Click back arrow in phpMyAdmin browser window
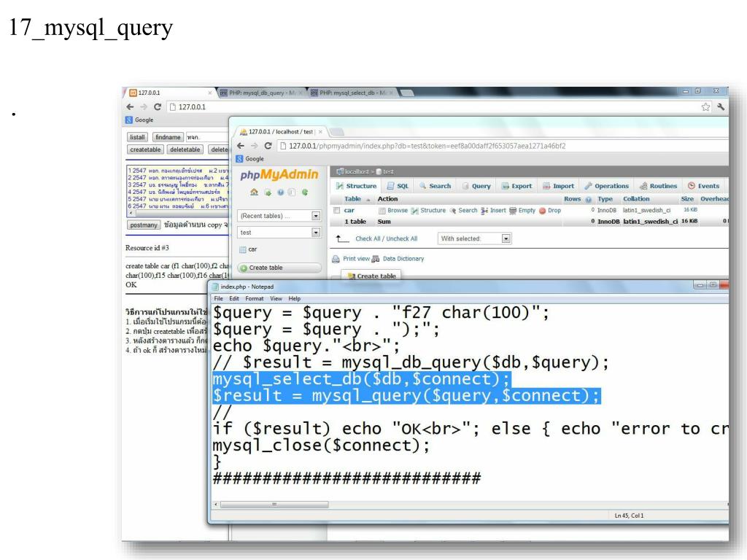The image size is (747, 560). [x=241, y=146]
